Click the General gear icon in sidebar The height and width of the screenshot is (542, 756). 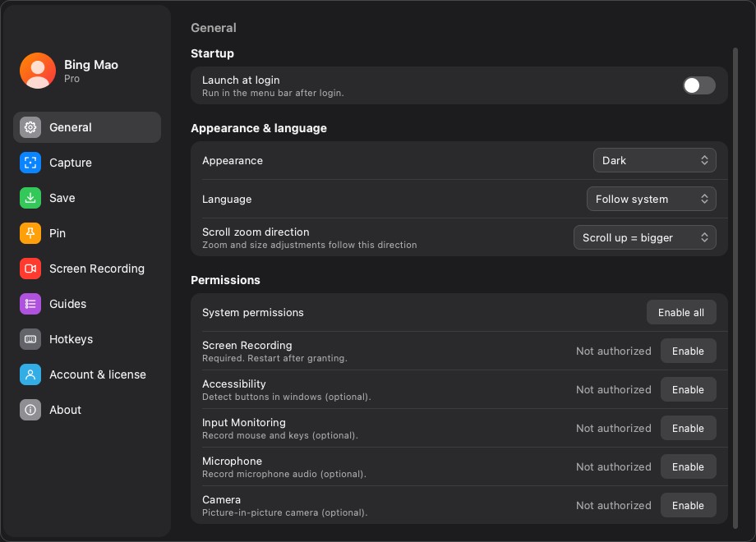click(x=30, y=127)
